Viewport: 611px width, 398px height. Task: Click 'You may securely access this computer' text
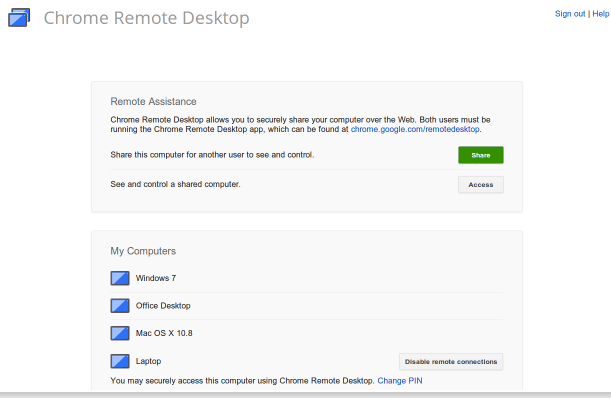click(242, 381)
